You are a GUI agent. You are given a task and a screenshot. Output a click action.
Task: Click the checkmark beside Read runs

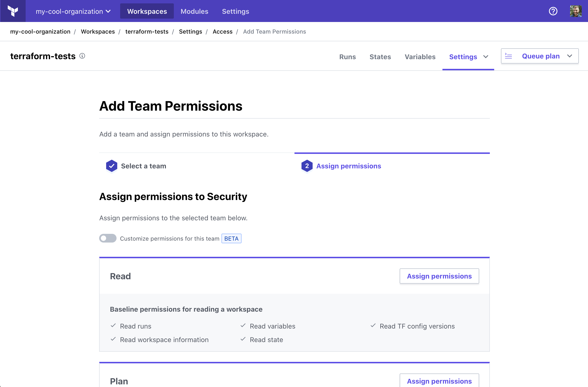coord(113,326)
